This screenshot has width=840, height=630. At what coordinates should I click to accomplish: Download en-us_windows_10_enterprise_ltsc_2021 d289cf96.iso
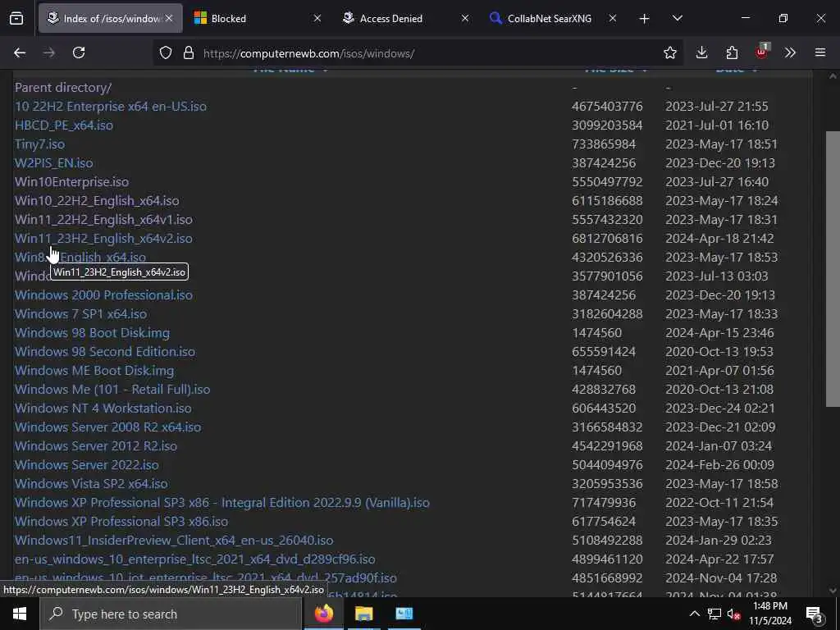(x=195, y=559)
